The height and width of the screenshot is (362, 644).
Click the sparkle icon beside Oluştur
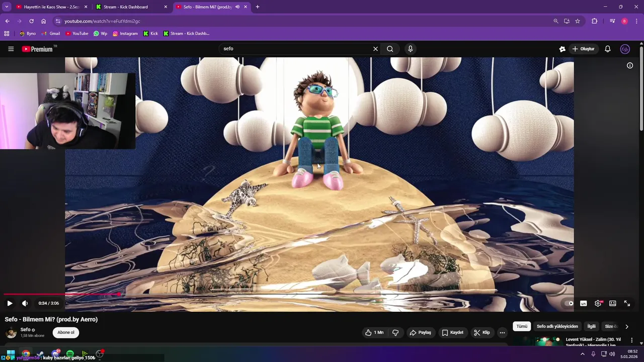[x=562, y=49]
